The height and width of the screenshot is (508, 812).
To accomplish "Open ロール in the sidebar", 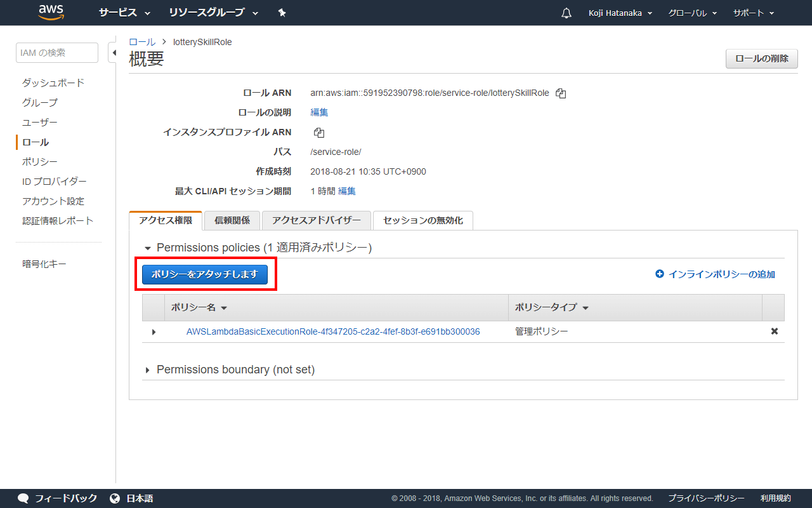I will [36, 142].
